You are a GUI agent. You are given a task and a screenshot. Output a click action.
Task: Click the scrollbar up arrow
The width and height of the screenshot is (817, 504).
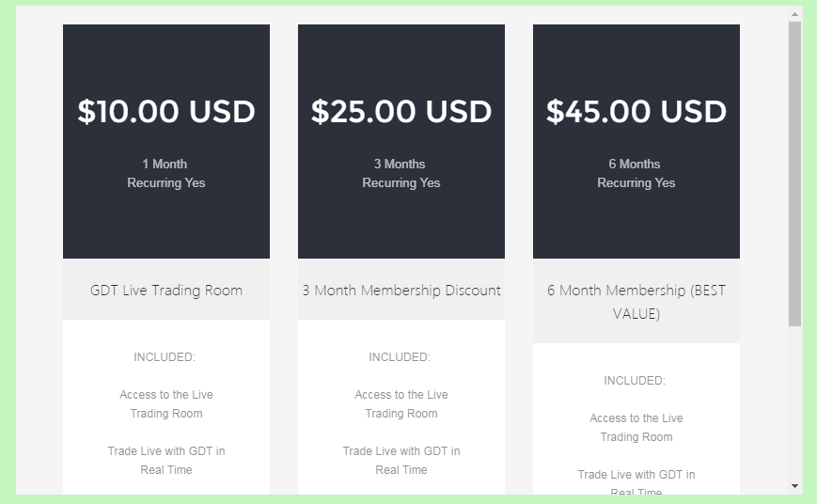[794, 14]
